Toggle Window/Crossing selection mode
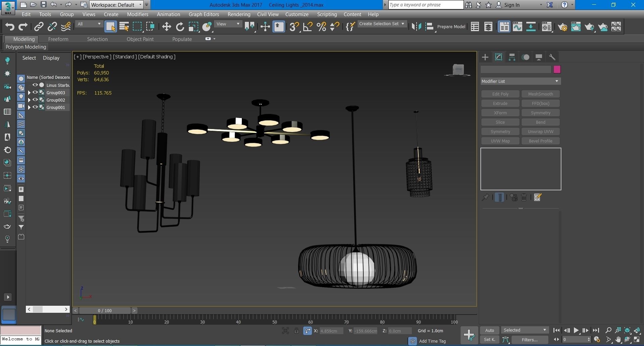Screen dimensions: 644x346 click(150, 27)
